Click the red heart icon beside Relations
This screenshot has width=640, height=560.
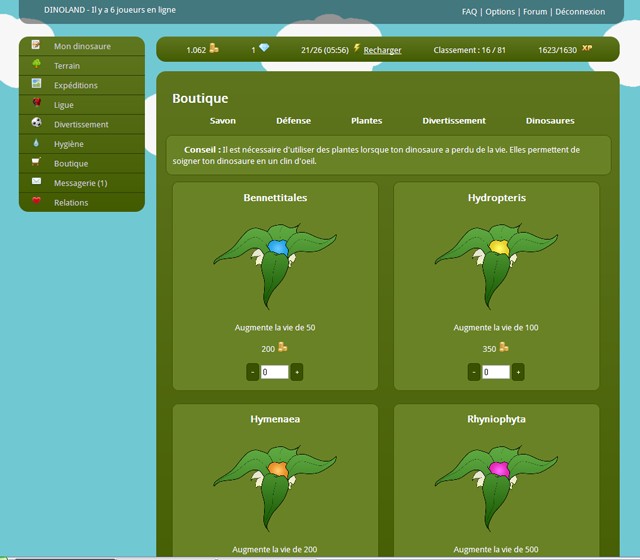point(36,200)
